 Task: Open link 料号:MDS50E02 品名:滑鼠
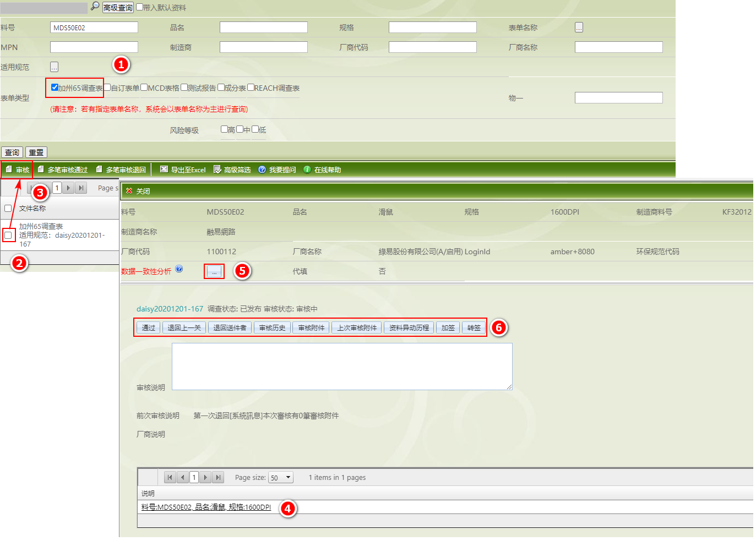pos(206,507)
